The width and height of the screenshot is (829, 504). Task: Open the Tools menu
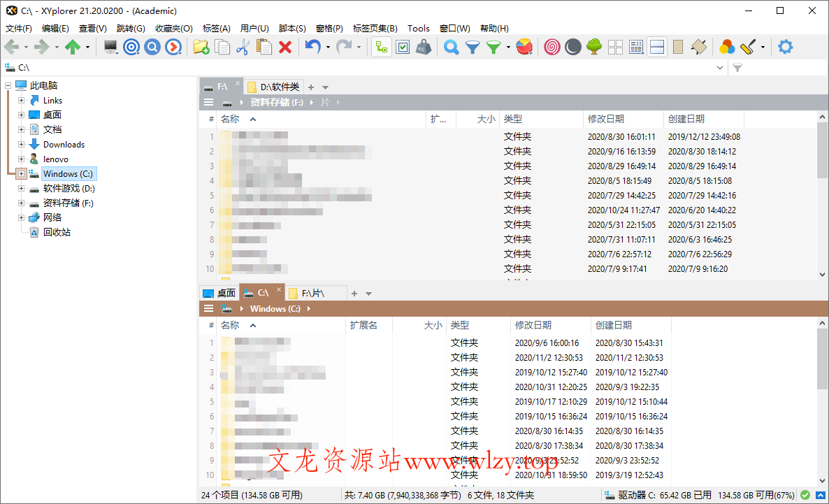click(x=418, y=29)
